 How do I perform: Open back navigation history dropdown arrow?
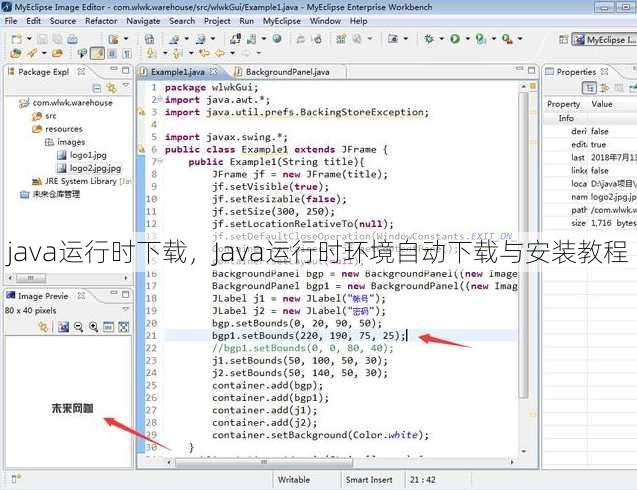(x=233, y=53)
